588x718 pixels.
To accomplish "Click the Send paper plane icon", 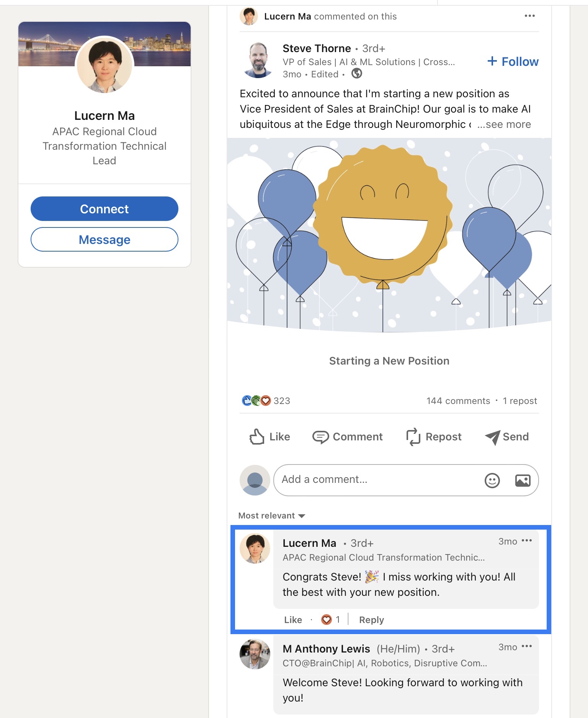I will [493, 437].
